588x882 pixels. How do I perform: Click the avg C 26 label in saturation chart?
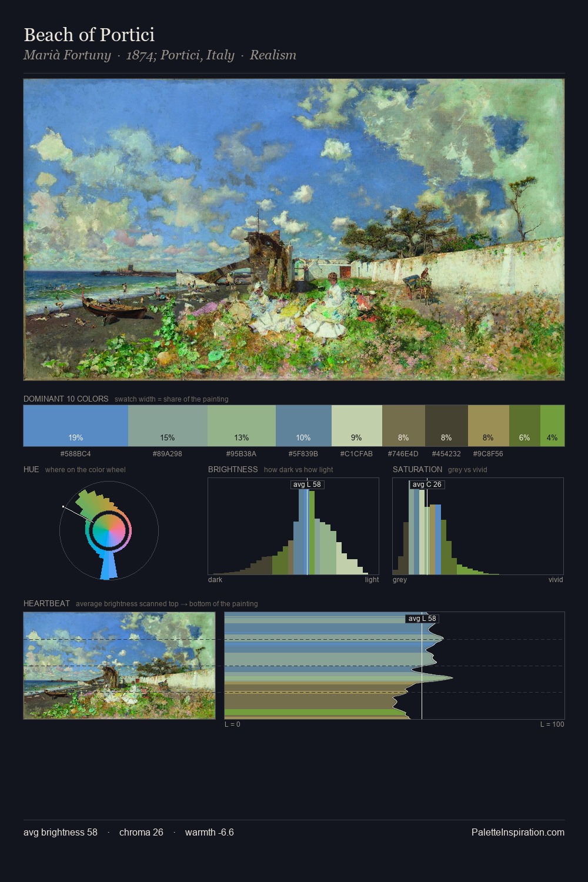click(427, 485)
